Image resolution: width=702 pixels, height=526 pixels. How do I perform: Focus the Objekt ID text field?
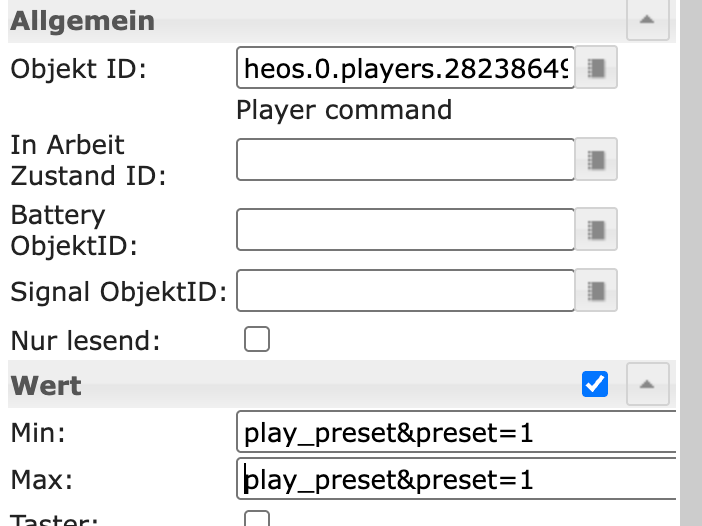coord(406,69)
